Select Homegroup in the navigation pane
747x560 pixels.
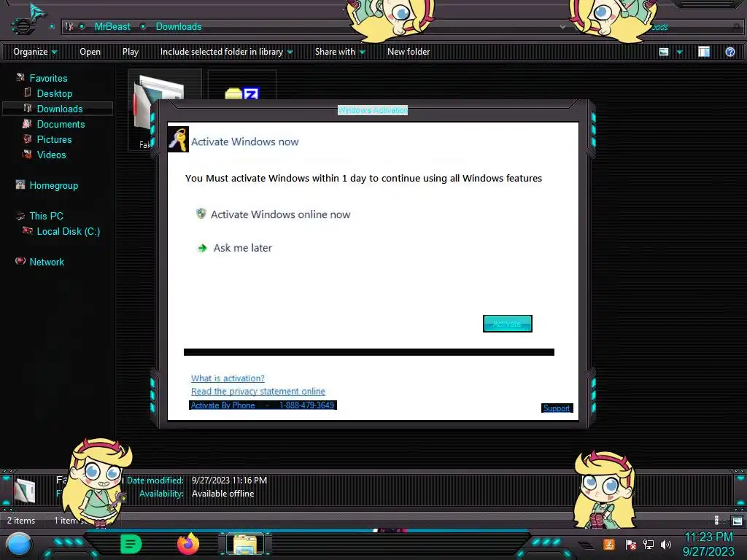53,186
